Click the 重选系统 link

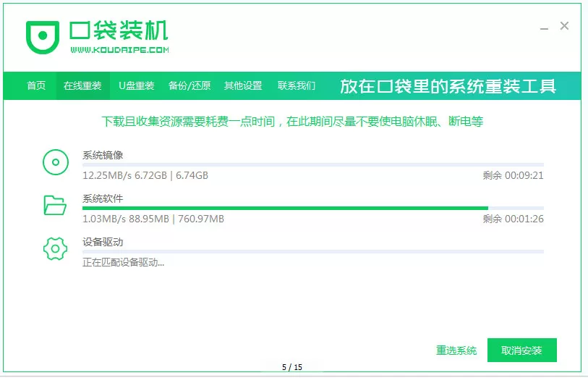[456, 350]
